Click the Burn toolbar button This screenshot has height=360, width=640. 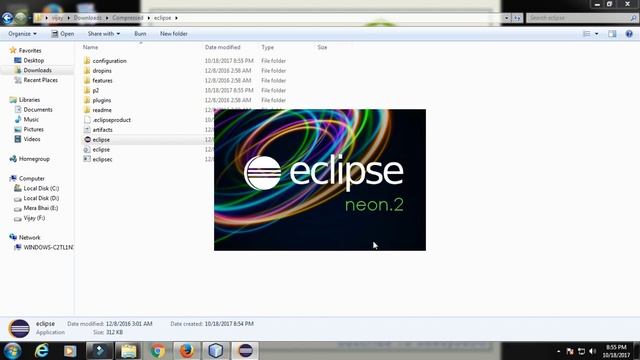140,34
